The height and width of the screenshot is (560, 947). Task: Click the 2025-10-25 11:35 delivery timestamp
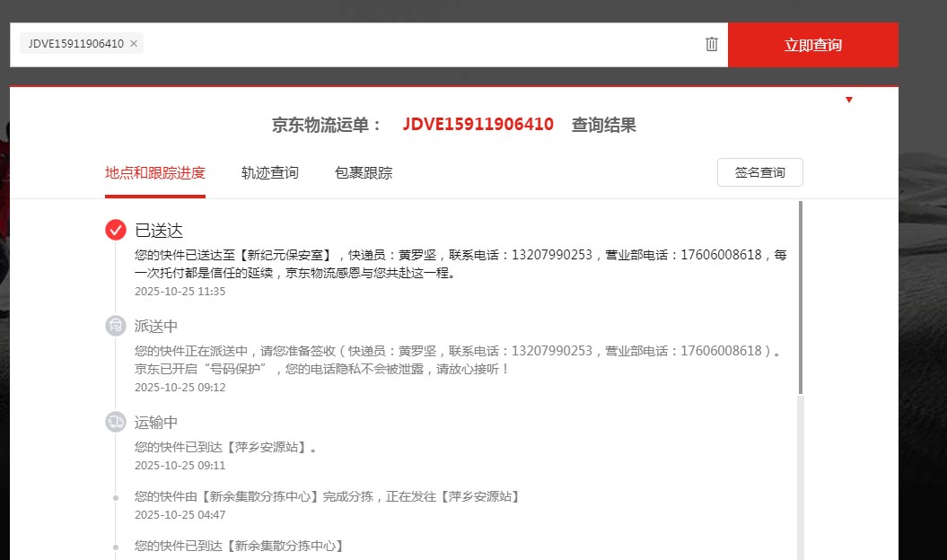180,292
